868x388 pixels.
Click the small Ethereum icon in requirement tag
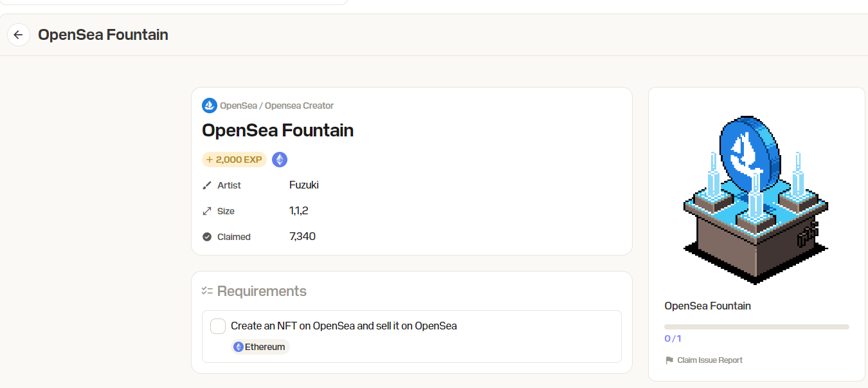(239, 347)
